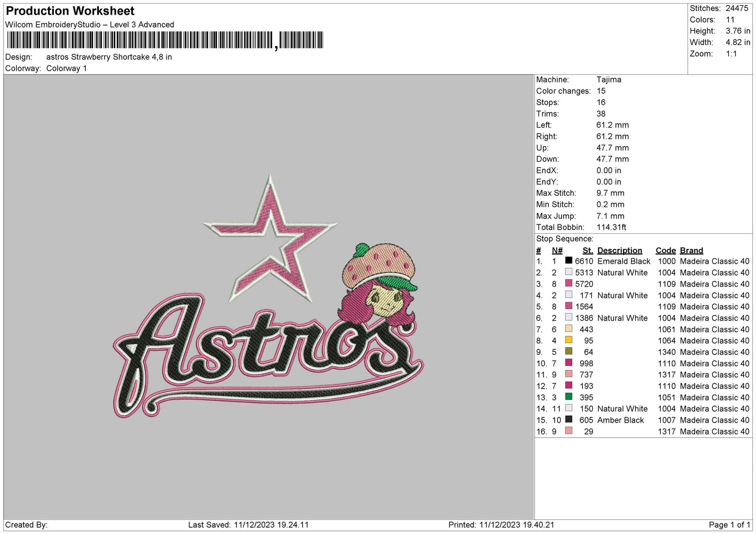This screenshot has width=756, height=534.
Task: Select the Zoom value '1:1'
Action: point(731,54)
